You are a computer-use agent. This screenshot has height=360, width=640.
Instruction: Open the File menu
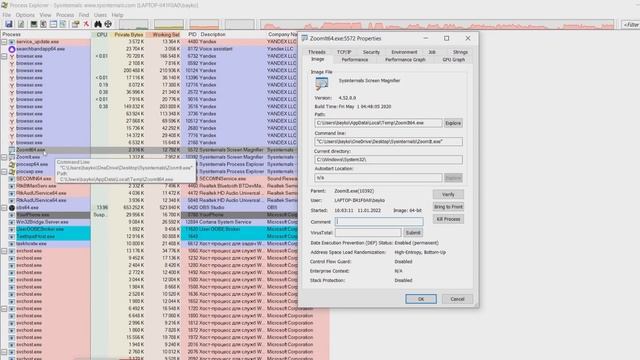pos(7,15)
